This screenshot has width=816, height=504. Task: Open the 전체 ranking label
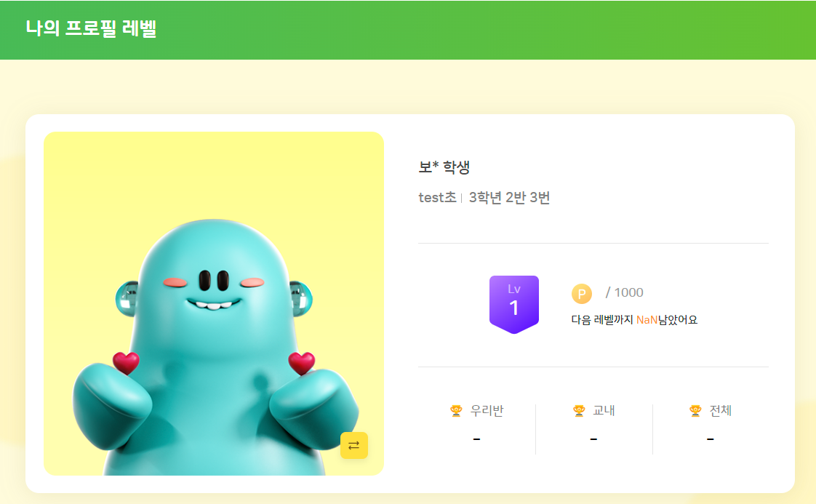[x=721, y=411]
